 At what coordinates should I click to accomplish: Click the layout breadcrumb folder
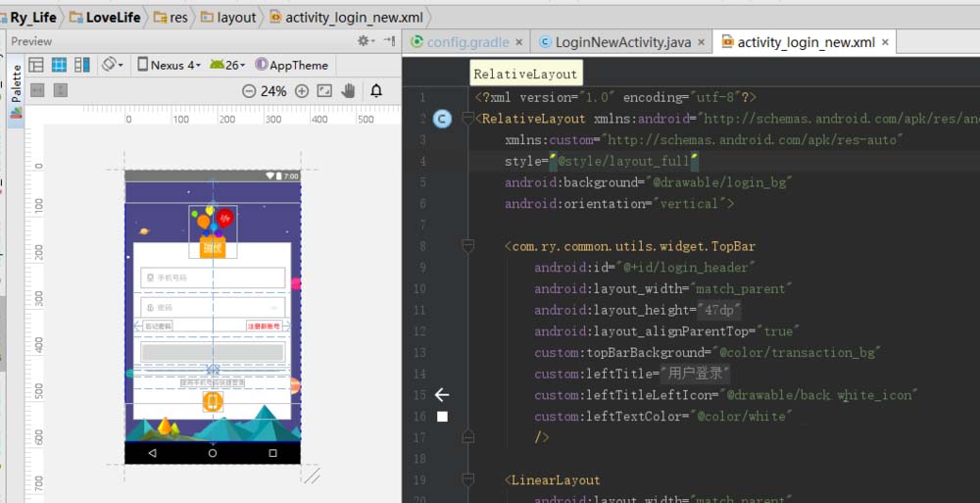click(228, 18)
